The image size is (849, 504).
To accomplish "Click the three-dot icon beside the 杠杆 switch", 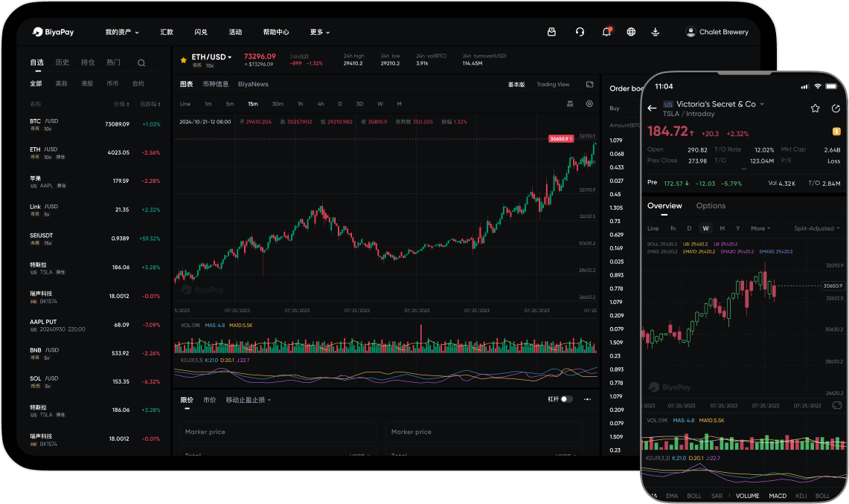I will tap(588, 399).
